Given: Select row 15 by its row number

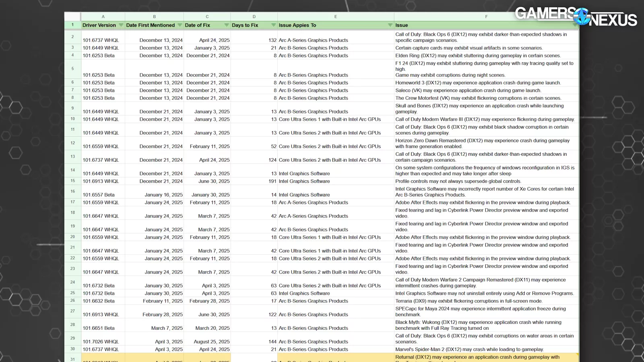Looking at the screenshot, I should pos(72,181).
